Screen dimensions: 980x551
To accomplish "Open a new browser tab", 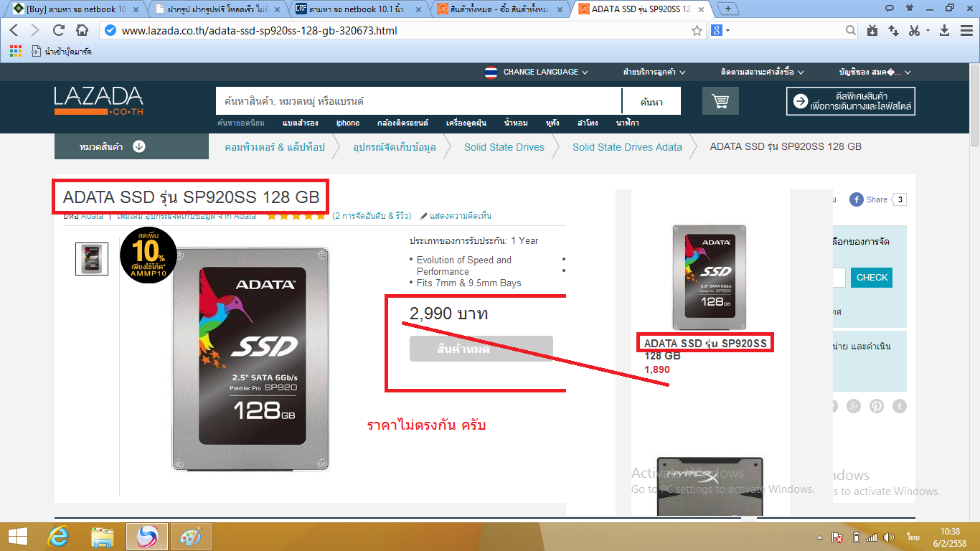I will click(x=729, y=9).
